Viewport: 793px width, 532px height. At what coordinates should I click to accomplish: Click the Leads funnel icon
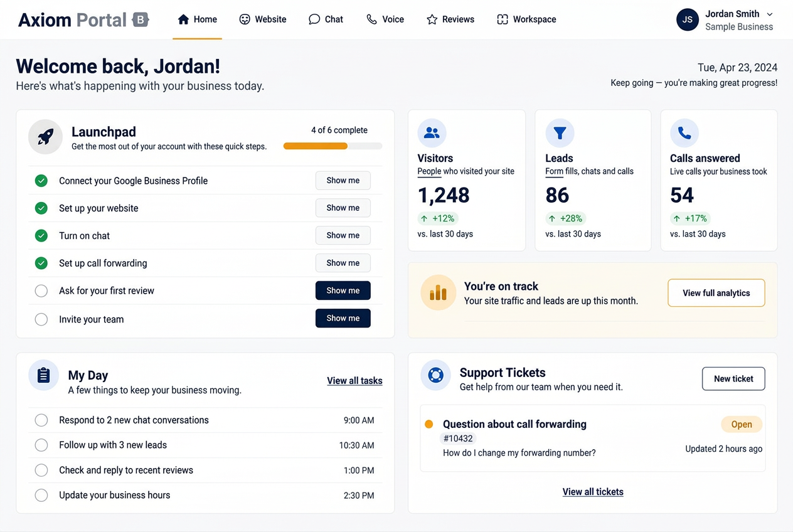(x=560, y=133)
